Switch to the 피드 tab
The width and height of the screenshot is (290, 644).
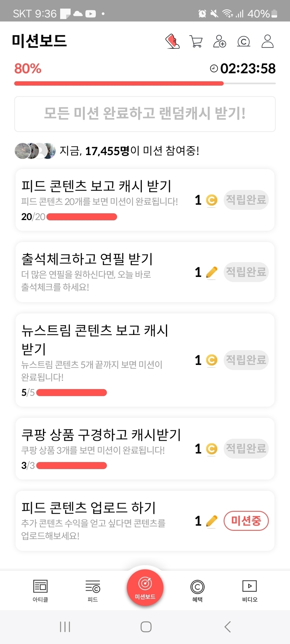(x=93, y=590)
